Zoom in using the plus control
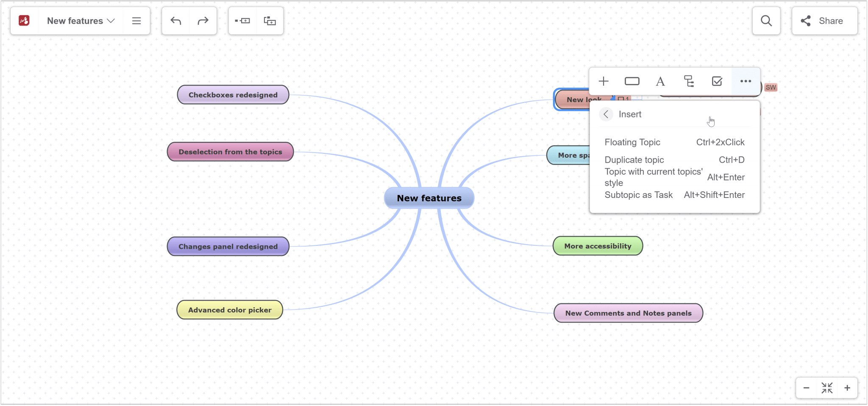 point(847,388)
